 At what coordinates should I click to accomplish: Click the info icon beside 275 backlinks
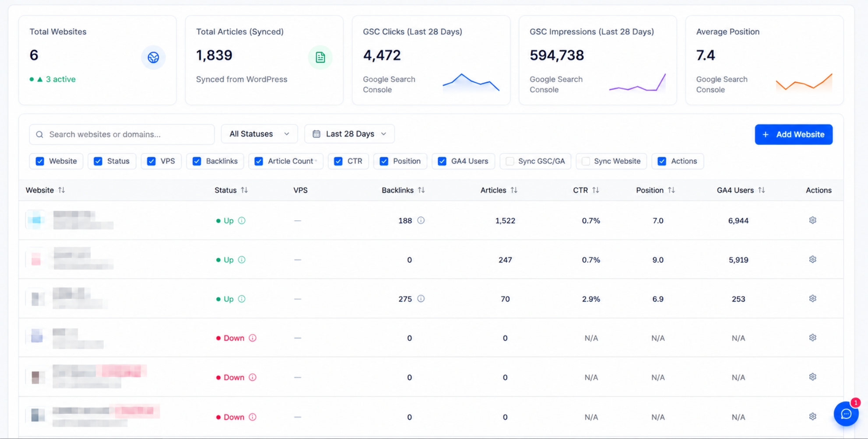(421, 299)
